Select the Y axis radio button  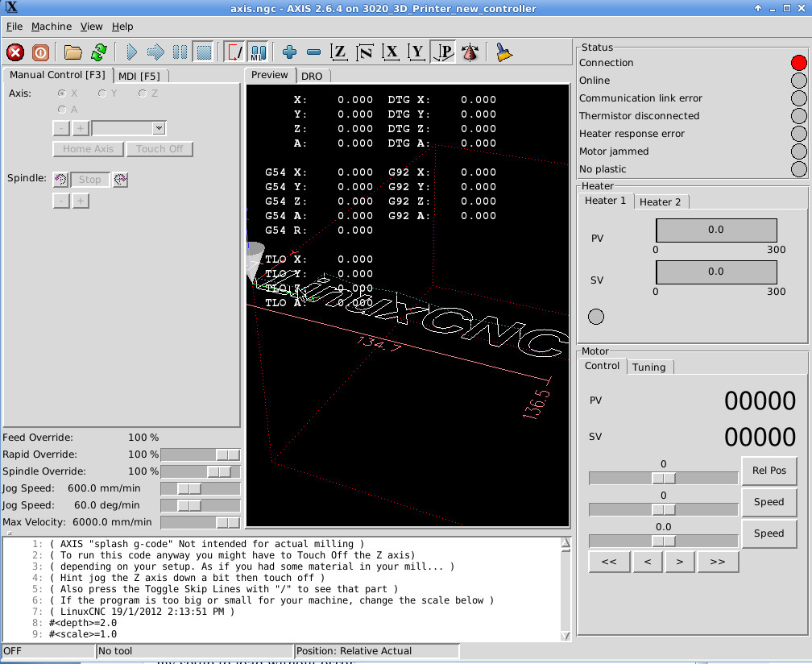pos(102,93)
